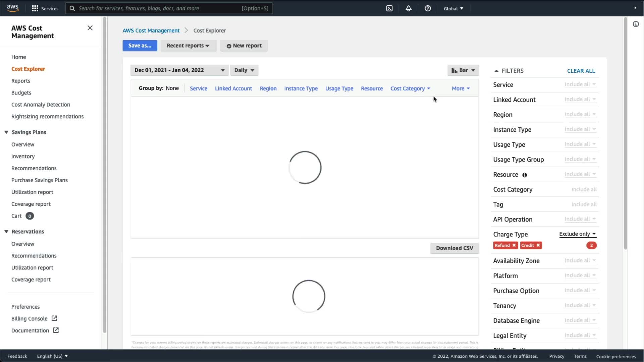Click the search services input field

click(158, 8)
